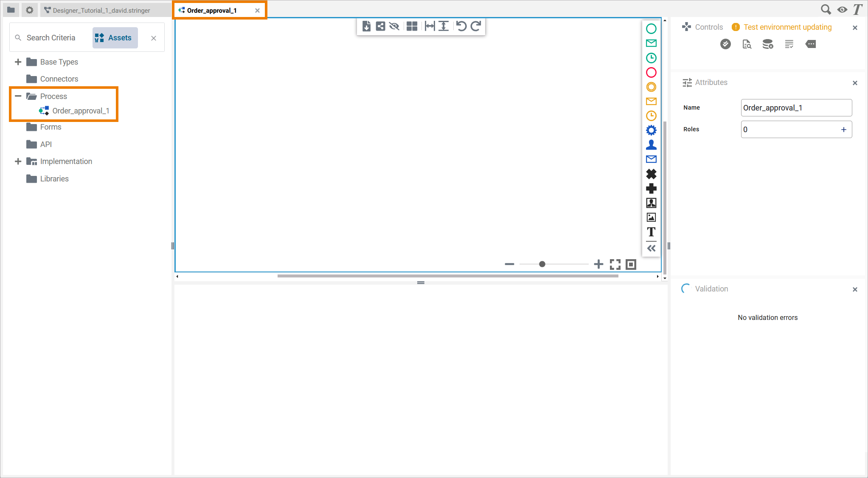Screen dimensions: 868x478
Task: Select the Service Task gear tool
Action: [651, 130]
